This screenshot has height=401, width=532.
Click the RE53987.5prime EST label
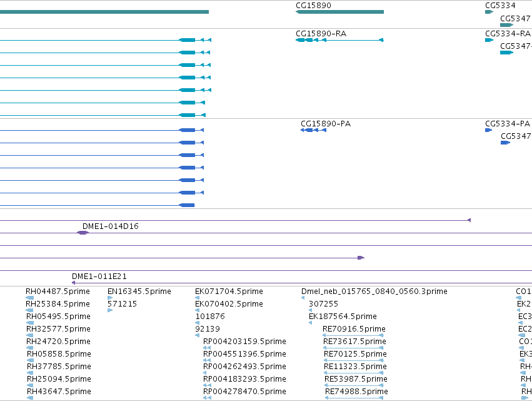pyautogui.click(x=356, y=379)
